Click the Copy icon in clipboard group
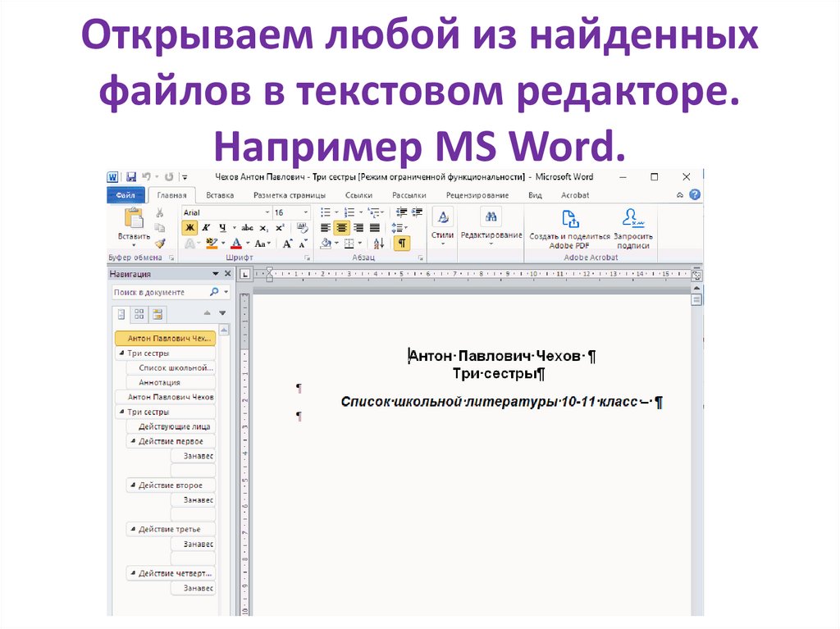The height and width of the screenshot is (629, 840). click(x=160, y=228)
